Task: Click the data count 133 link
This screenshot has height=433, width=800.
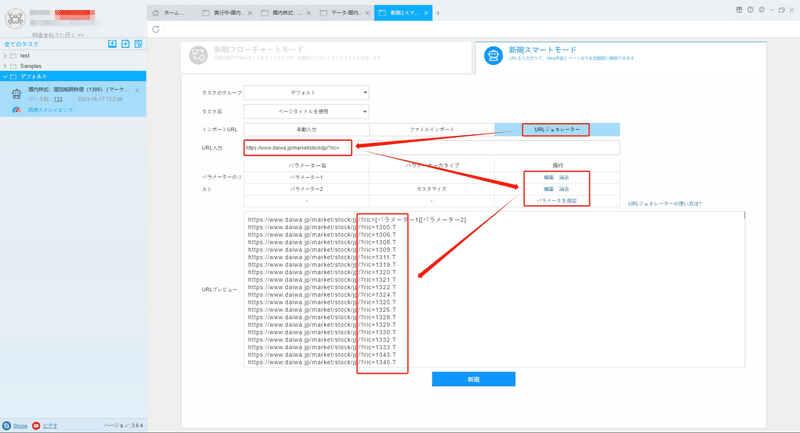Action: pyautogui.click(x=58, y=99)
